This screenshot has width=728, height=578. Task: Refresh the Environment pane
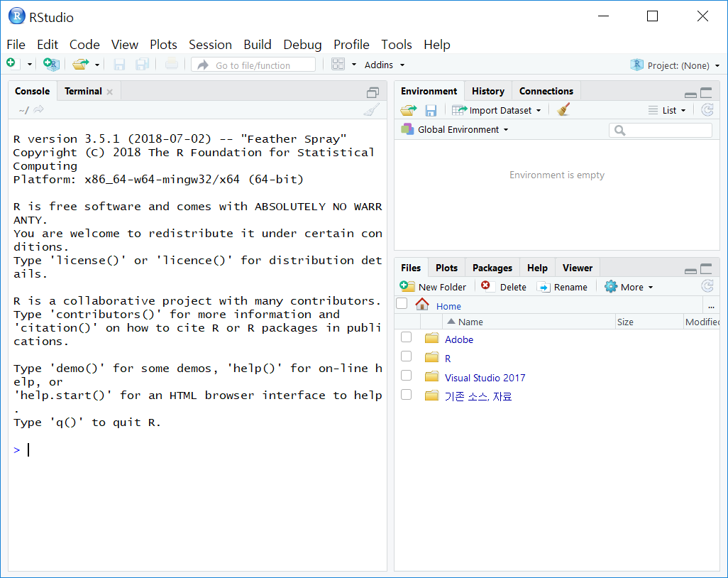[707, 110]
